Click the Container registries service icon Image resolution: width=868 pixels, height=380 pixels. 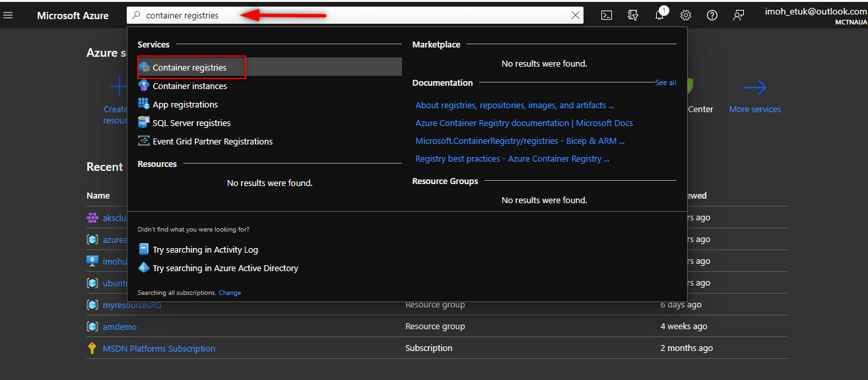144,67
